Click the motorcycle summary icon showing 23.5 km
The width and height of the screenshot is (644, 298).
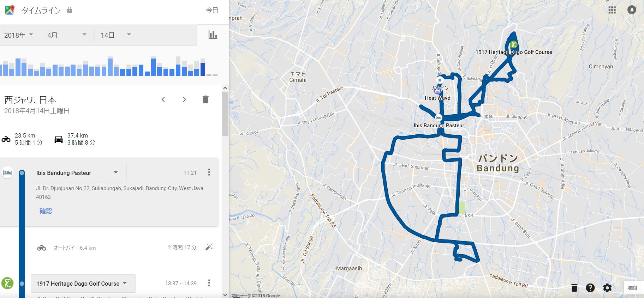click(6, 139)
